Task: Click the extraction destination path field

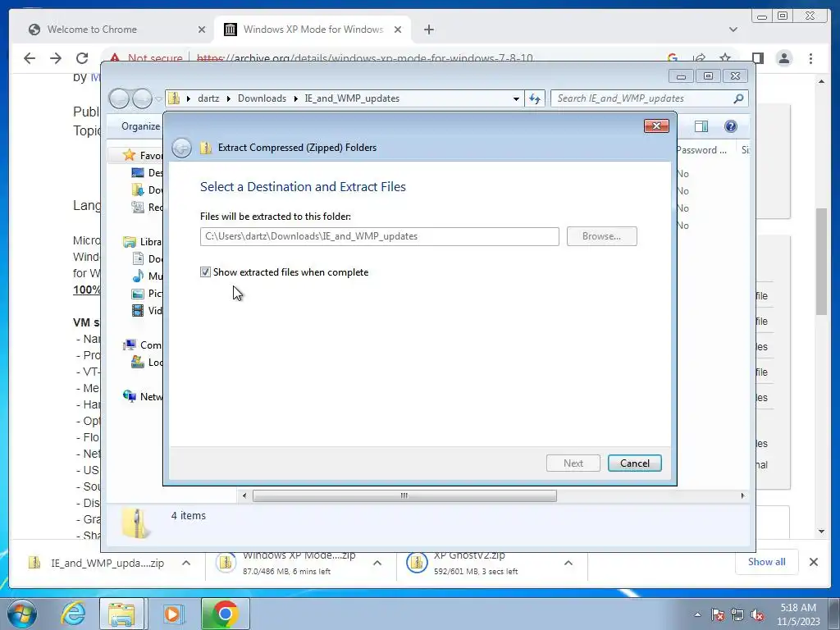Action: click(379, 236)
